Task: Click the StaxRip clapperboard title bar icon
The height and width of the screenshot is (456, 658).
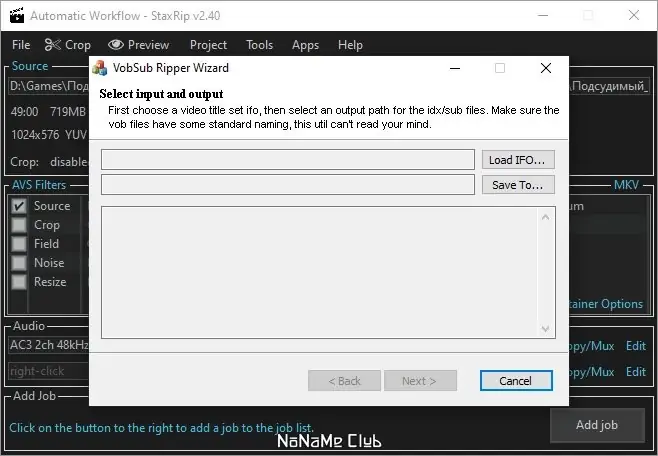Action: (17, 16)
